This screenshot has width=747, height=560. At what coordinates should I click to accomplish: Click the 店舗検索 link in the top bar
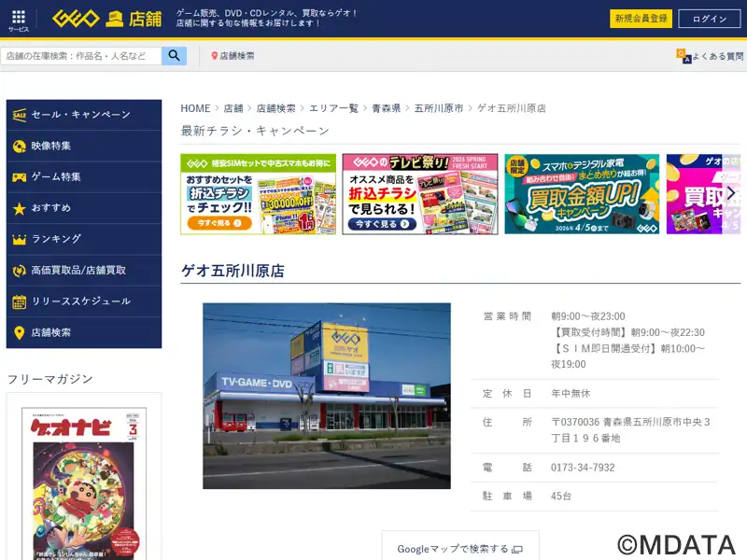237,56
